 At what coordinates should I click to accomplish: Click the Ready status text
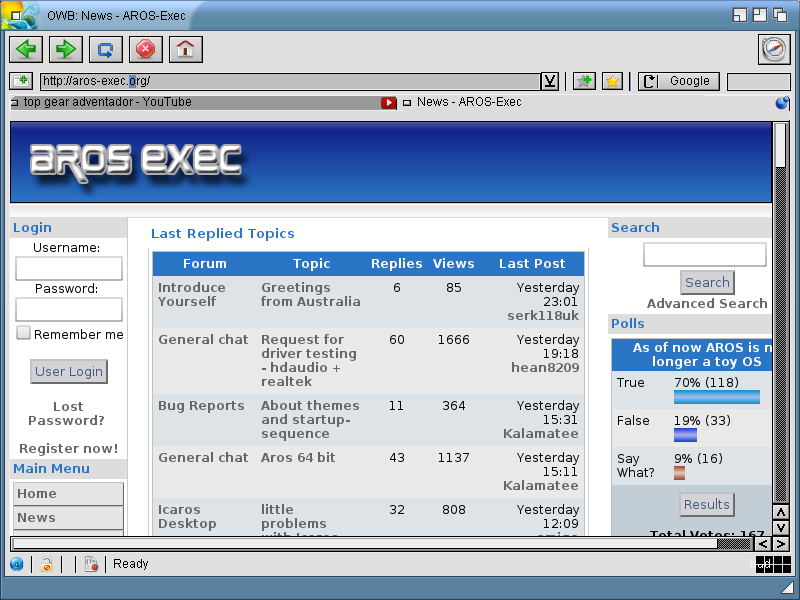(131, 564)
